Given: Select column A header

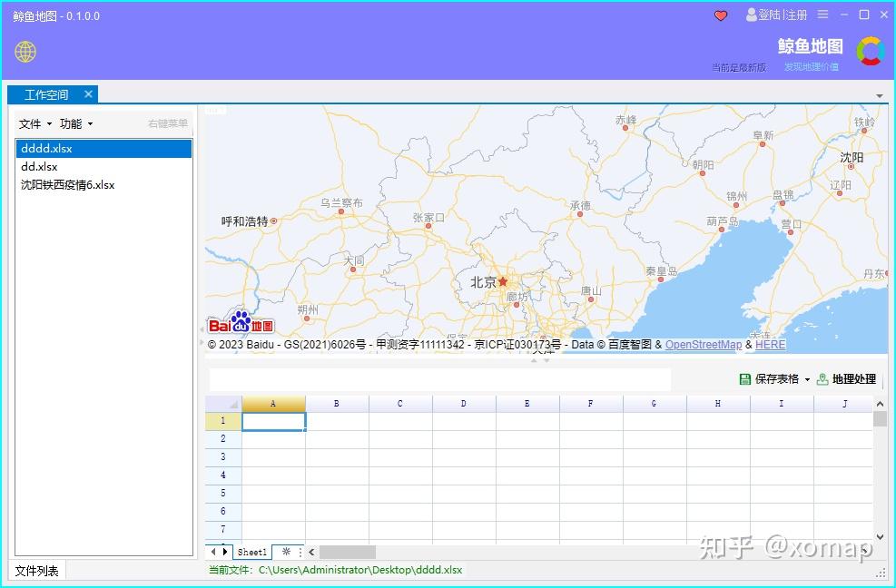Looking at the screenshot, I should point(274,404).
